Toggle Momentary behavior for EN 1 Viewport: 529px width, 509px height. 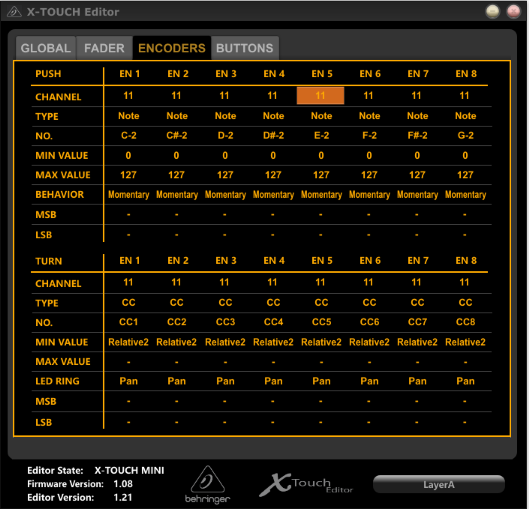(x=129, y=195)
